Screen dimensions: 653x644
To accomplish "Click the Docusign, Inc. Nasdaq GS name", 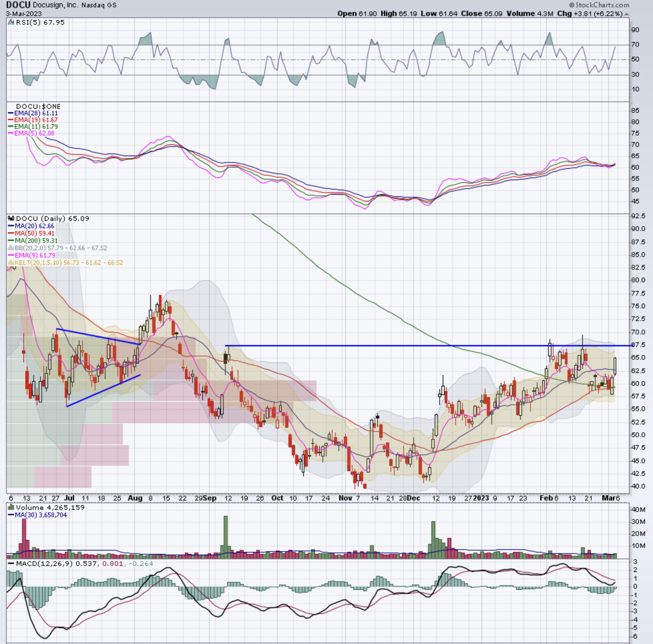I will tap(75, 5).
